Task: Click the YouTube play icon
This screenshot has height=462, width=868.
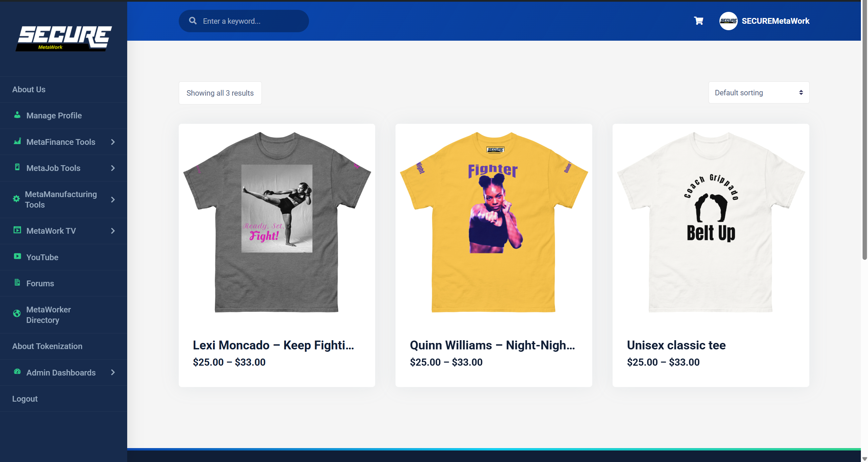Action: click(17, 256)
